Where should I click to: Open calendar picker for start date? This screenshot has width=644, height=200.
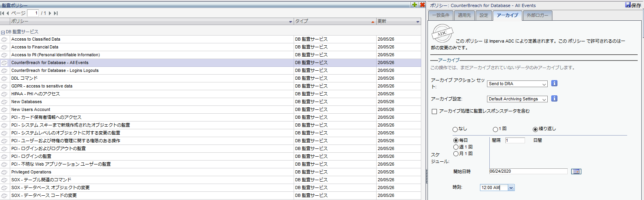coord(576,171)
